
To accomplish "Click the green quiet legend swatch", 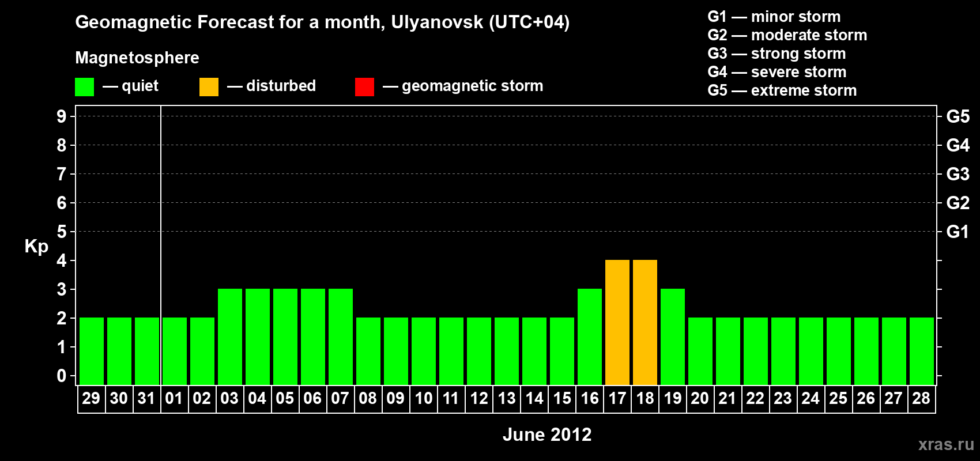I will [85, 87].
